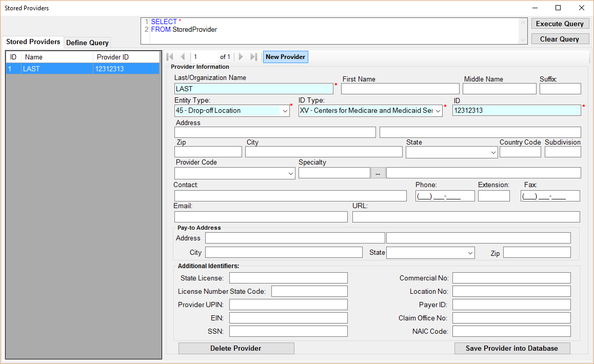Open the ID Type dropdown
This screenshot has width=594, height=364.
pyautogui.click(x=438, y=111)
